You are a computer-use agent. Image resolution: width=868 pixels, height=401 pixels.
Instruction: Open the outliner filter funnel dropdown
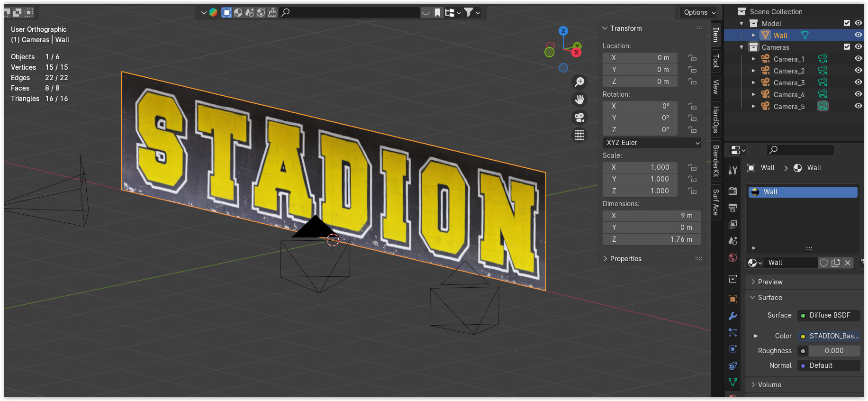click(x=471, y=12)
